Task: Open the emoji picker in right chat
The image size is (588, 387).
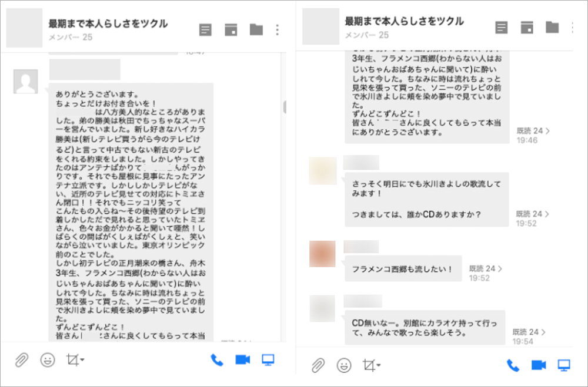Action: click(344, 365)
